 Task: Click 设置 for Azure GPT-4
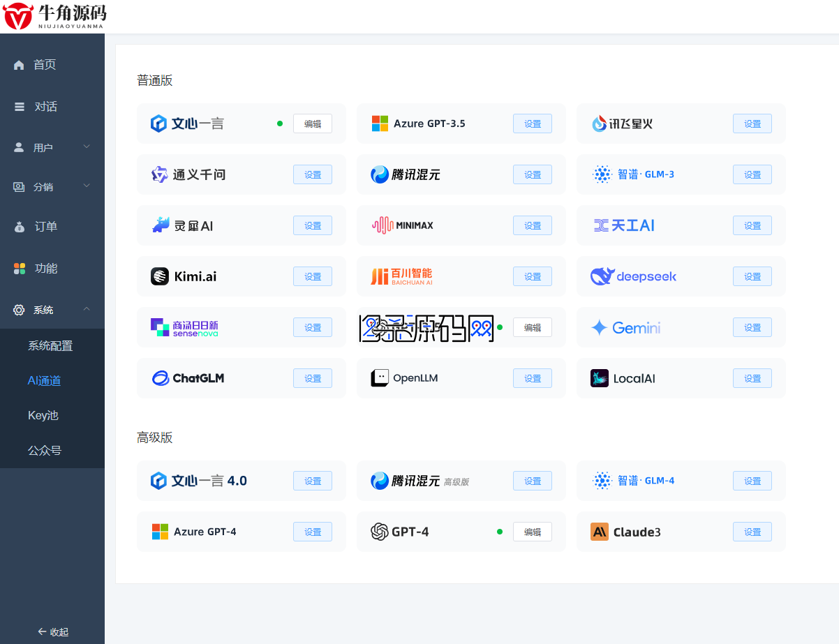313,532
